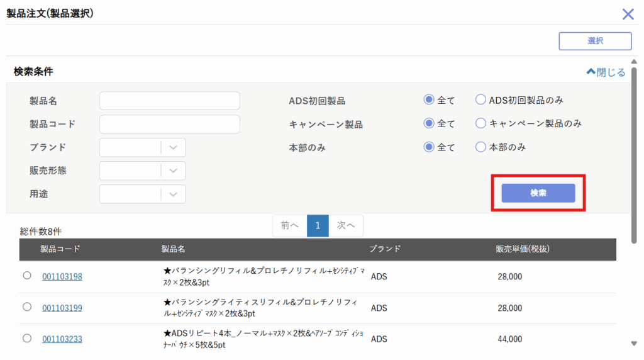Click scrollbar down arrow
644x360 pixels.
click(x=633, y=343)
